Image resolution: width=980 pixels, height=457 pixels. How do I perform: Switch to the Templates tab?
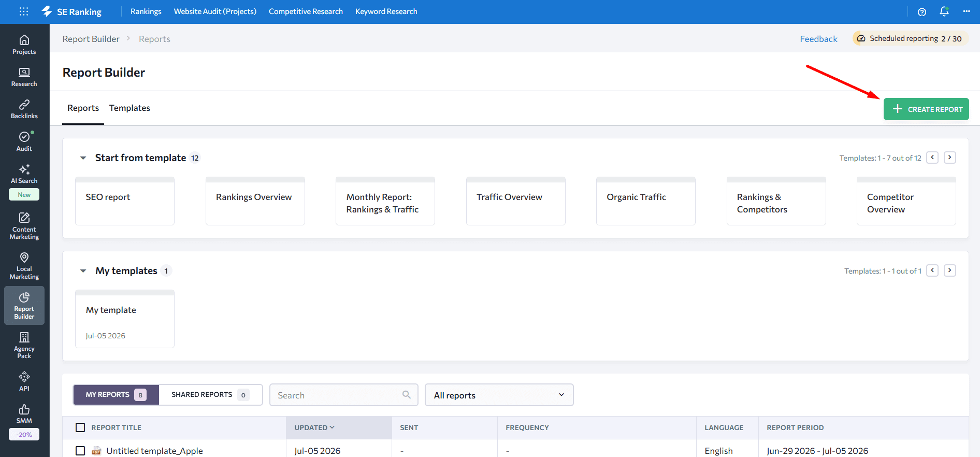point(129,108)
